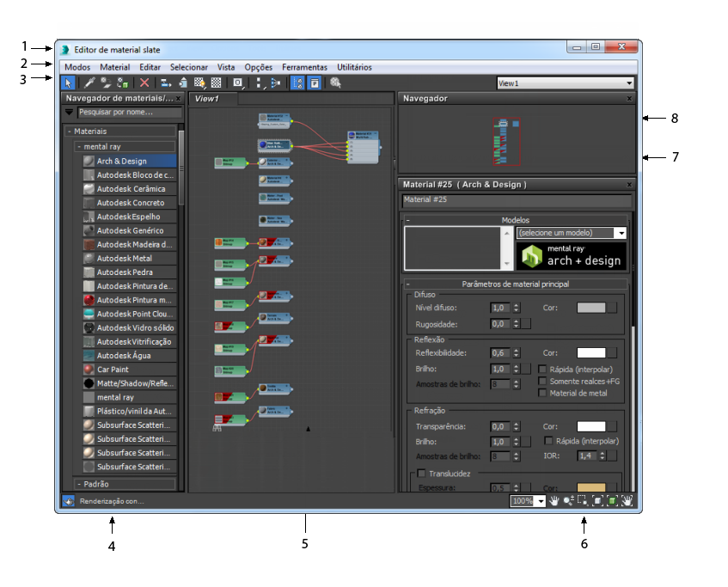This screenshot has height=587, width=728.
Task: Open browser options triangle beside search
Action: (69, 112)
